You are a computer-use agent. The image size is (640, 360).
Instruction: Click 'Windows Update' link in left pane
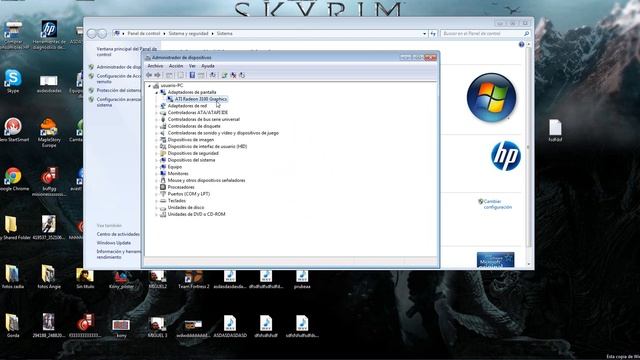(114, 243)
